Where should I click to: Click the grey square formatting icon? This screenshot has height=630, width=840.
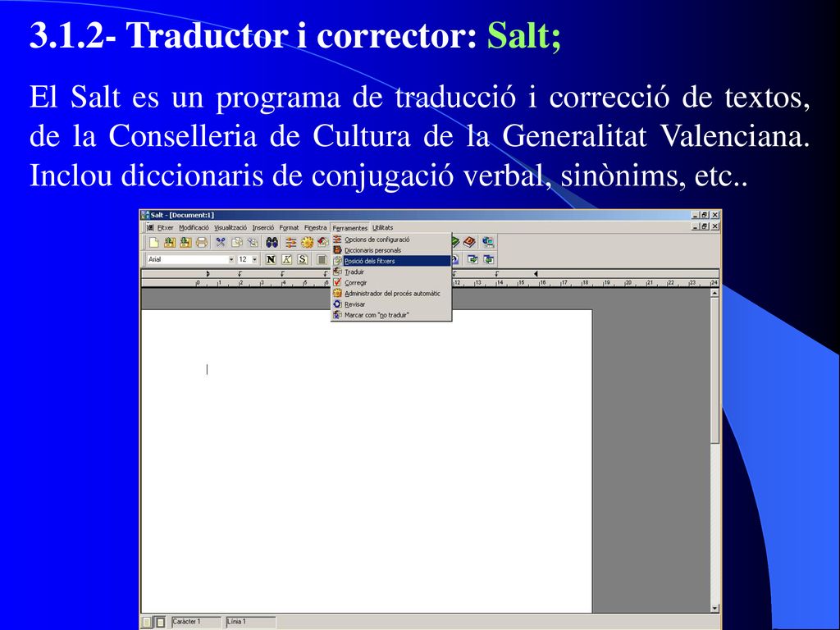(x=322, y=259)
